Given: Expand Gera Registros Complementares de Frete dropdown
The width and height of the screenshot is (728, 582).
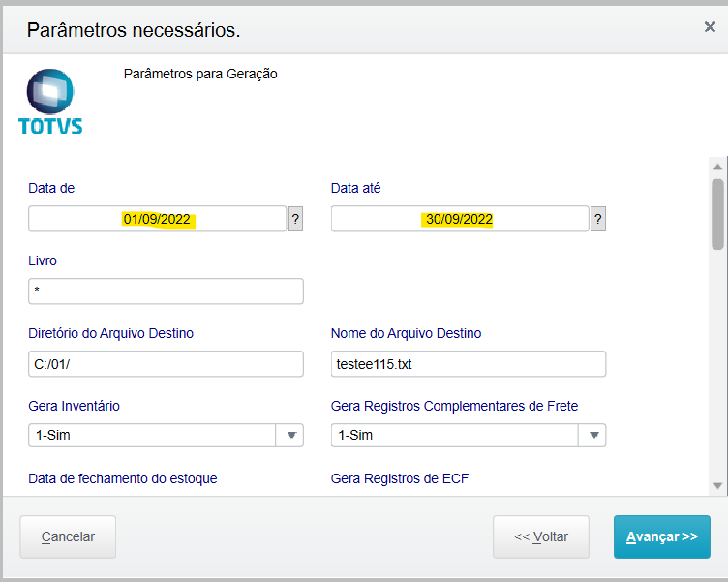Looking at the screenshot, I should (593, 435).
